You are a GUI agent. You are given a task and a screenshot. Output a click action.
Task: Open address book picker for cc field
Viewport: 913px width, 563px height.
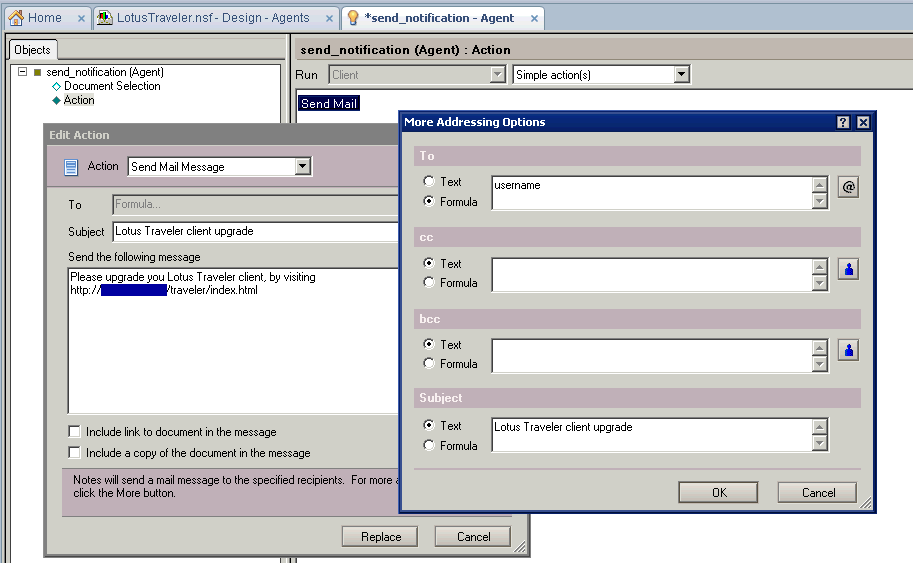848,269
